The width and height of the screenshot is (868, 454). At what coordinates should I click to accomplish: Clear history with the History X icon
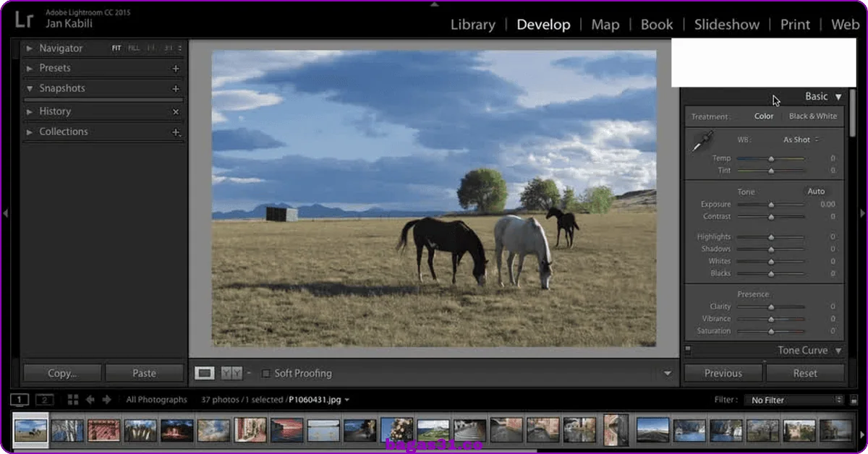tap(176, 112)
